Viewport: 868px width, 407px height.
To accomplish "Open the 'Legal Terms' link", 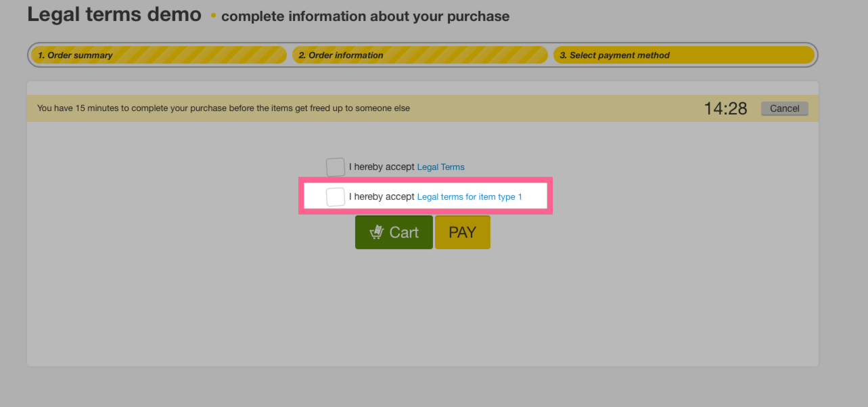I will [x=441, y=167].
